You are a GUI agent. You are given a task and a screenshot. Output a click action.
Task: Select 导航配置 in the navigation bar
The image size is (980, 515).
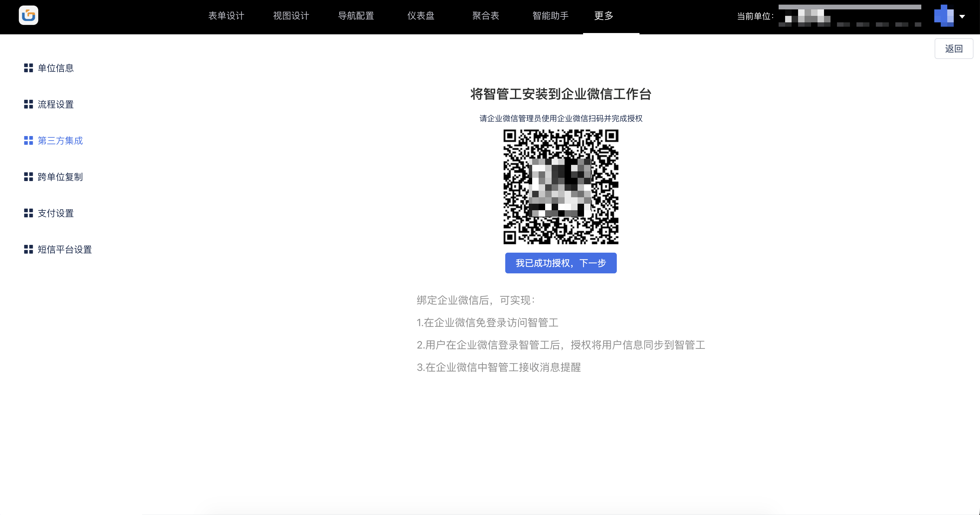356,16
